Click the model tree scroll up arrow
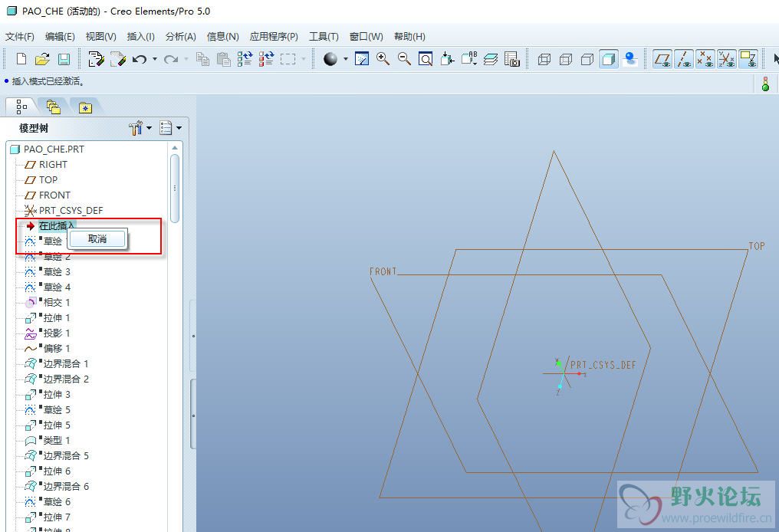 [174, 148]
